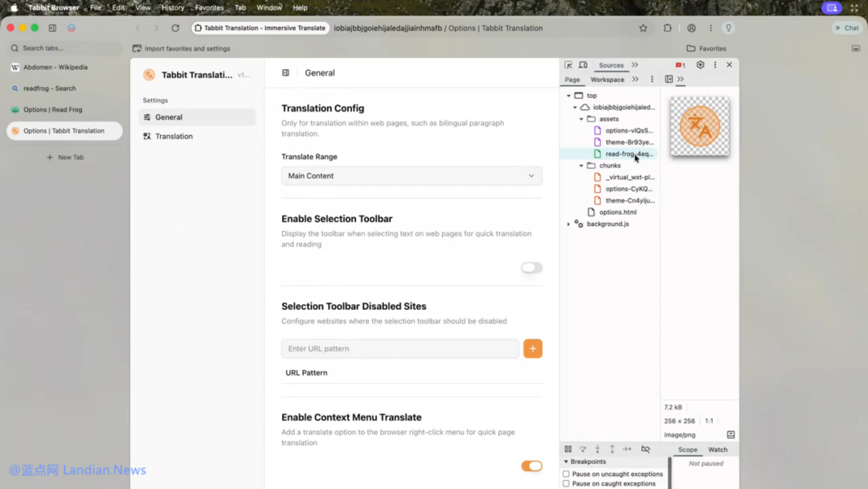The image size is (868, 489).
Task: Click the orange plus add URL button
Action: [x=533, y=348]
